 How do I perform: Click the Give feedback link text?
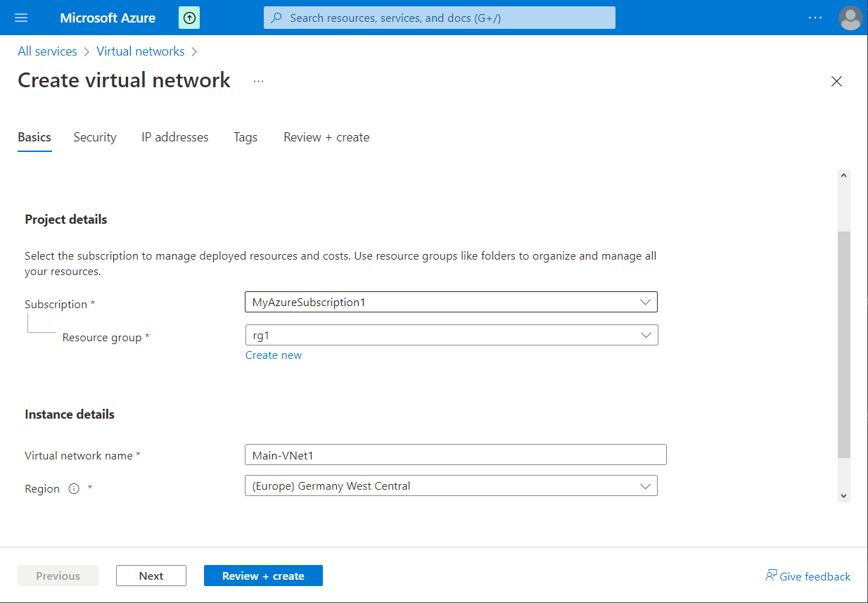coord(815,576)
